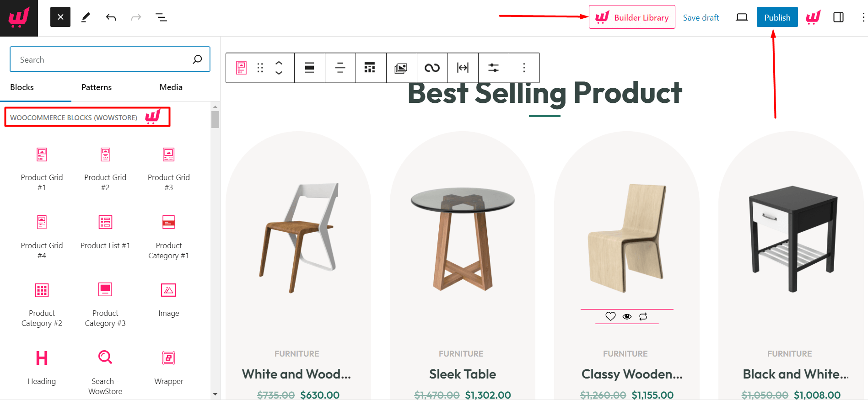Open the block toolbar more options menu
This screenshot has width=868, height=400.
point(524,68)
